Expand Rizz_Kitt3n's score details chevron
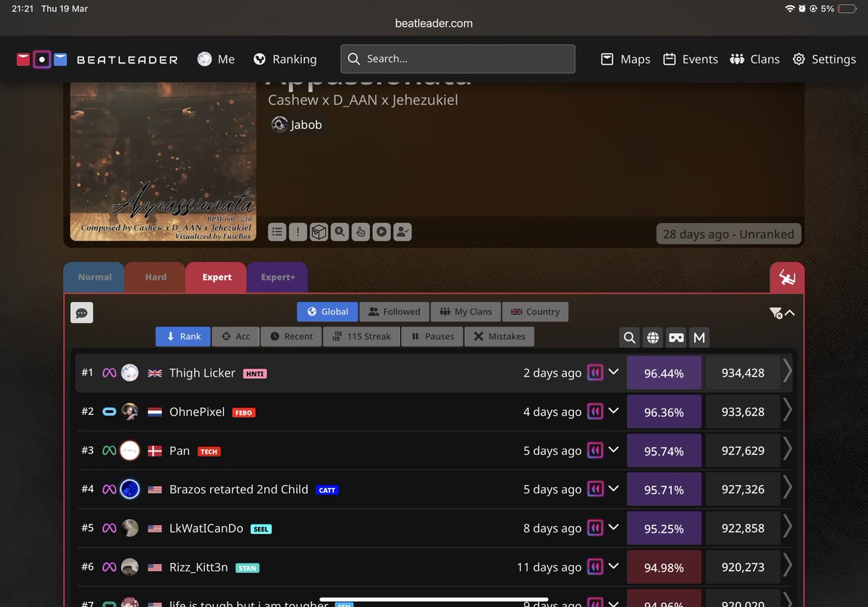 (613, 566)
